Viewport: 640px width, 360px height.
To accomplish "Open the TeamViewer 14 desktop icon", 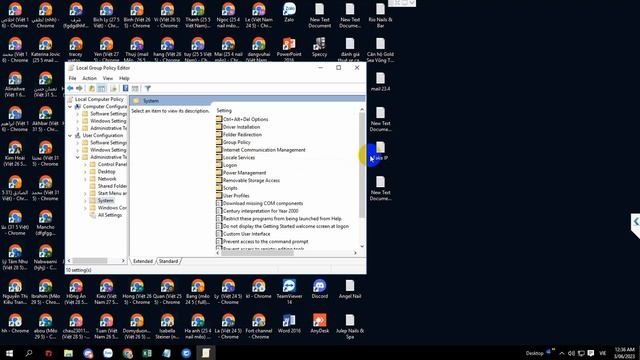I will (289, 292).
